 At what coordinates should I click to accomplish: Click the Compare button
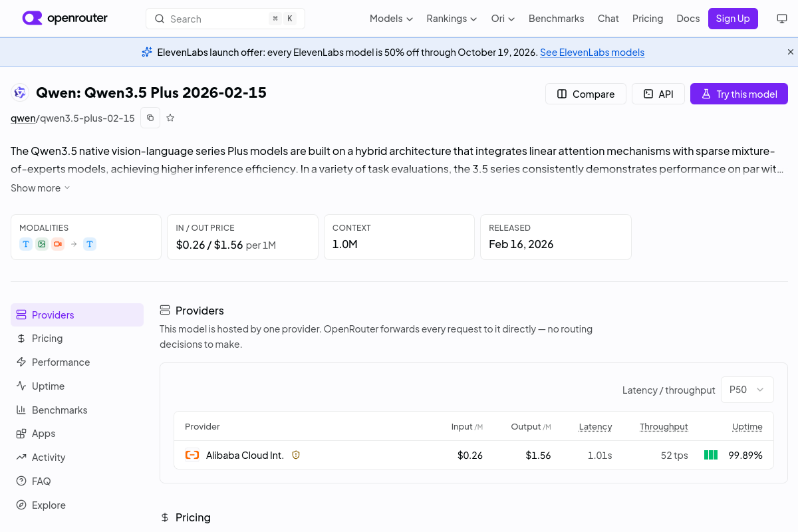pos(585,94)
